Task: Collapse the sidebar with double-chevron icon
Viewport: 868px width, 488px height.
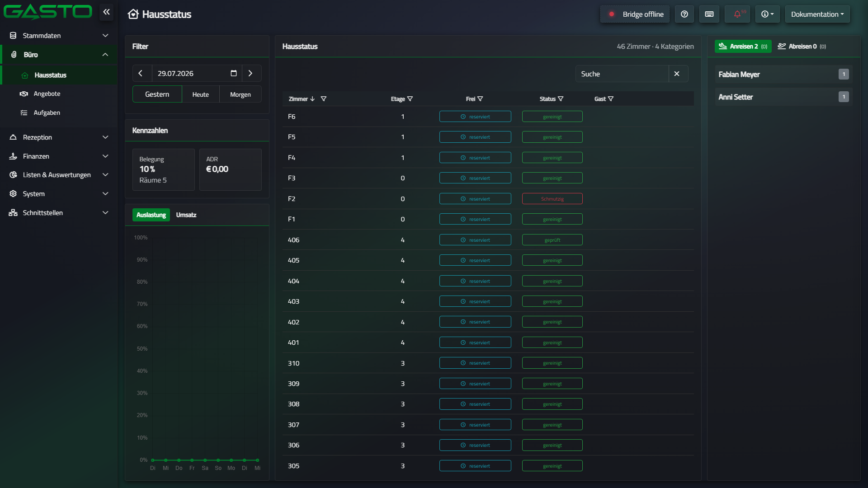Action: (x=106, y=12)
